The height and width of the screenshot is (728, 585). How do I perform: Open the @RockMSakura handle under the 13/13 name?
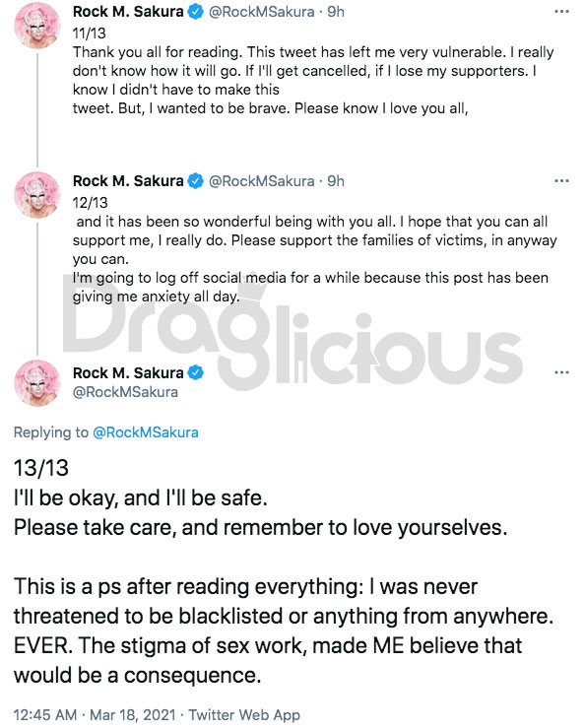pyautogui.click(x=125, y=392)
